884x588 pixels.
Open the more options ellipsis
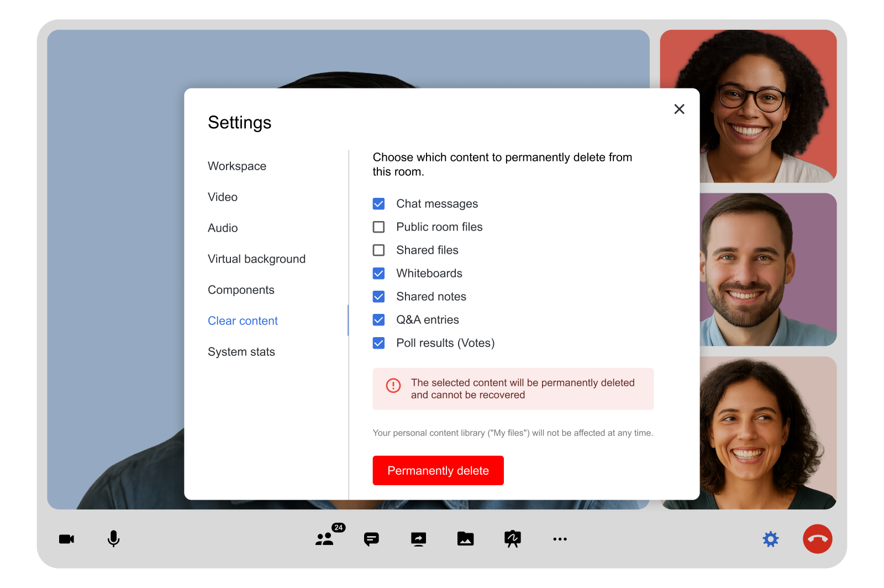[x=560, y=539]
